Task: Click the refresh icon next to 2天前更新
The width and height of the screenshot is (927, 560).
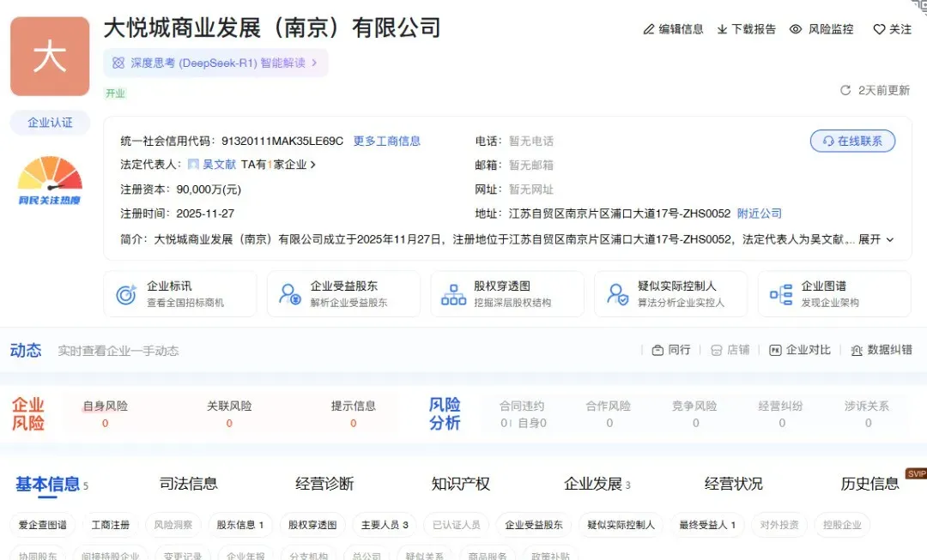Action: point(845,90)
